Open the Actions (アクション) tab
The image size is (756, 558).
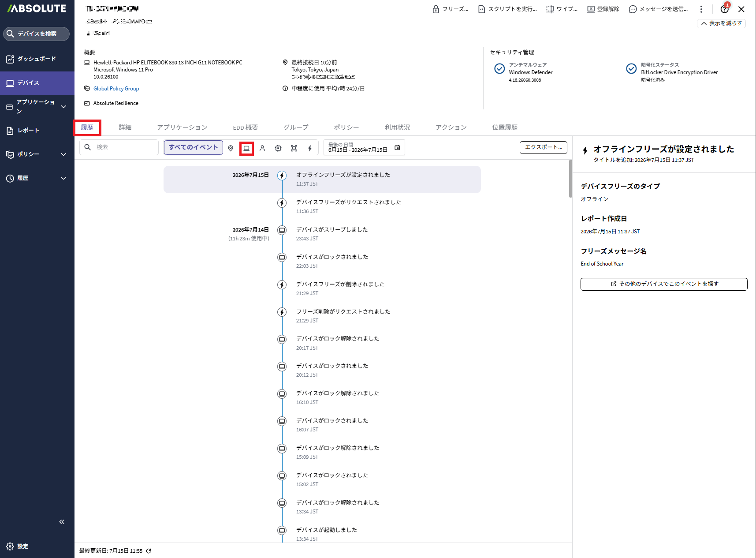coord(451,127)
